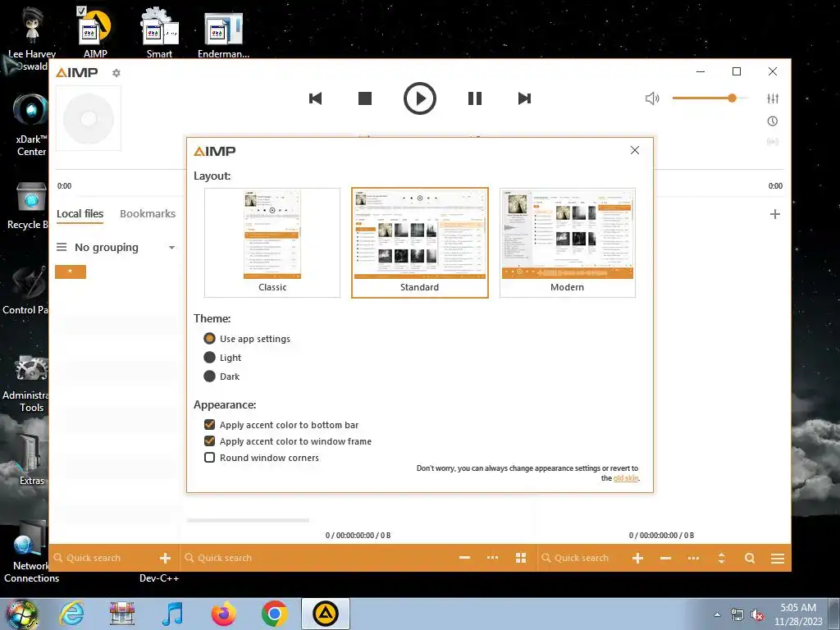Remove item with middle panel minus icon
The image size is (840, 630).
(464, 558)
